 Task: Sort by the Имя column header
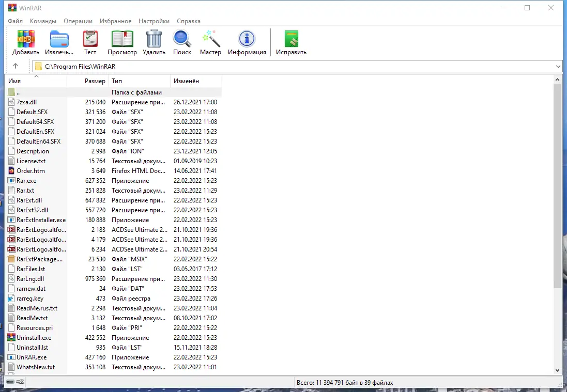pos(37,81)
